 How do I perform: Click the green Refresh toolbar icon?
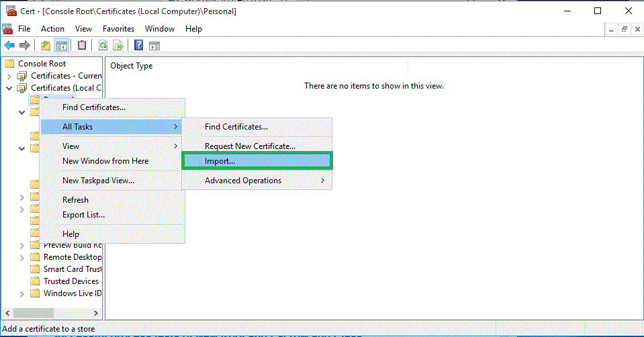103,45
